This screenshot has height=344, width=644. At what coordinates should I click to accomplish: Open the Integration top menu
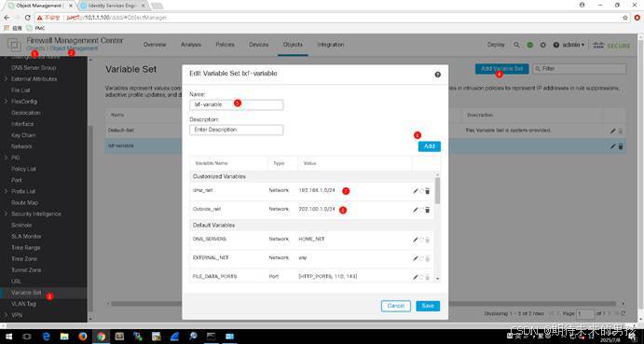(x=331, y=45)
